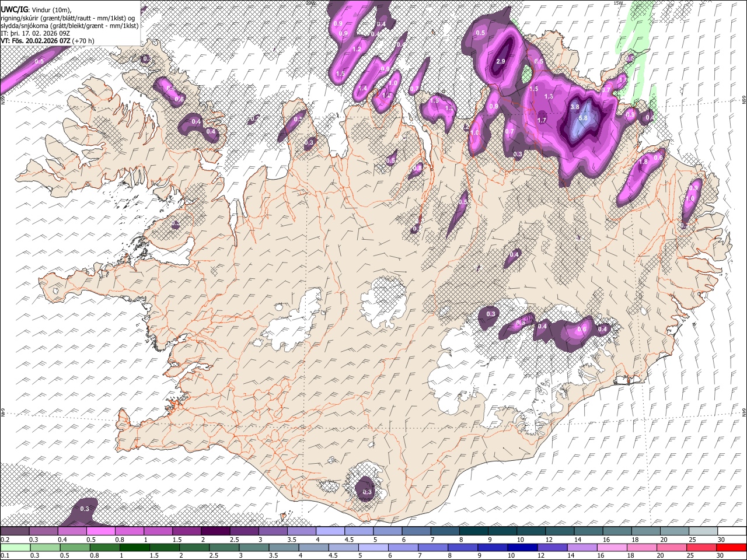This screenshot has width=747, height=560.
Task: Click the 1.8 value on the northeast band
Action: [644, 162]
